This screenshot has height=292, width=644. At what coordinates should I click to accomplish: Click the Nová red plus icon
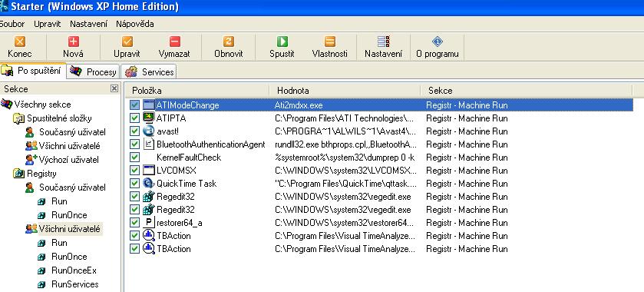[x=74, y=41]
